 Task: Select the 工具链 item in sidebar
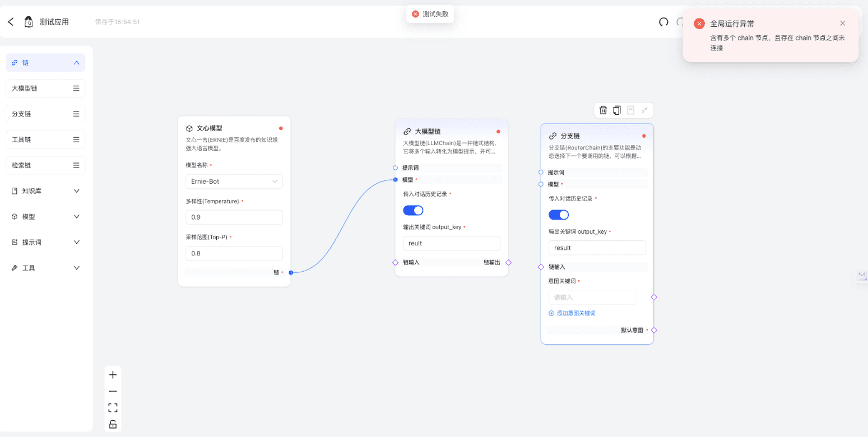tap(45, 140)
